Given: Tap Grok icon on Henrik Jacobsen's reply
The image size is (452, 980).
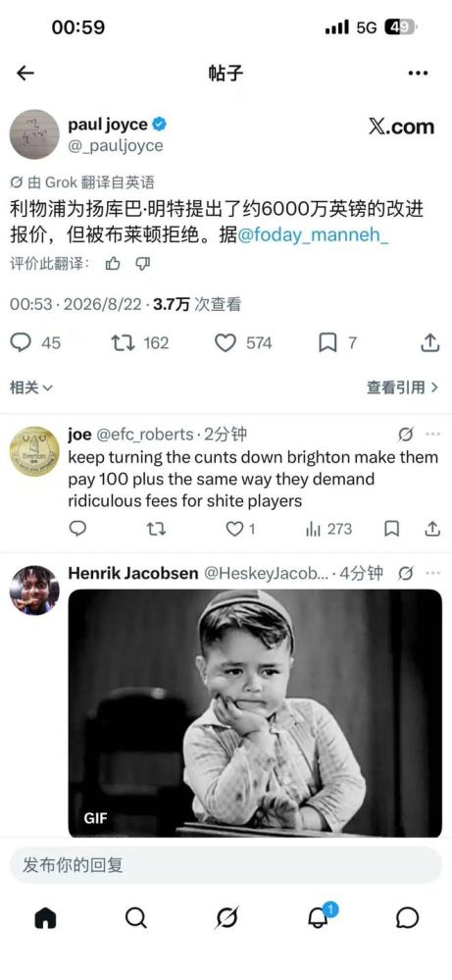Looking at the screenshot, I should coord(406,573).
